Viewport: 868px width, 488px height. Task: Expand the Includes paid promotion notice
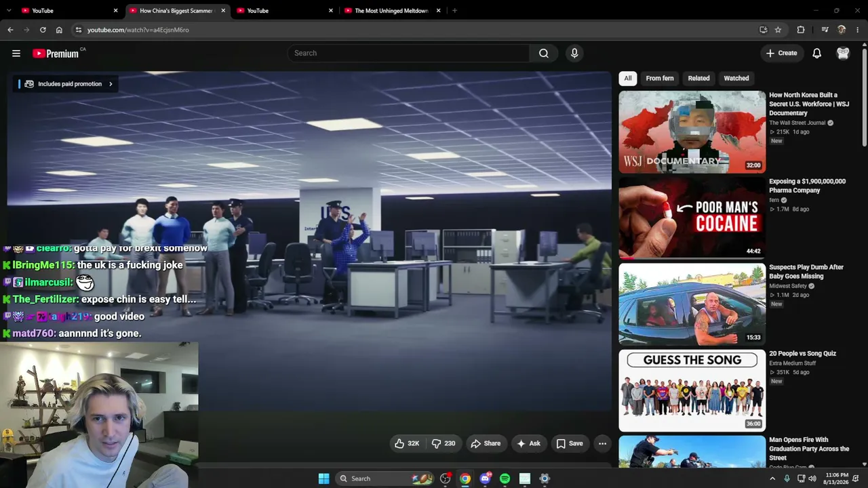tap(66, 84)
